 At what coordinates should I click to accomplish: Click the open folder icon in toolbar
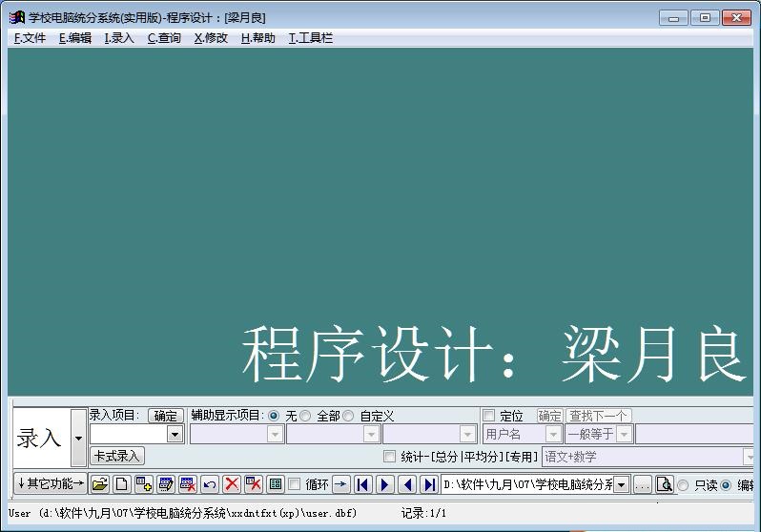[99, 484]
